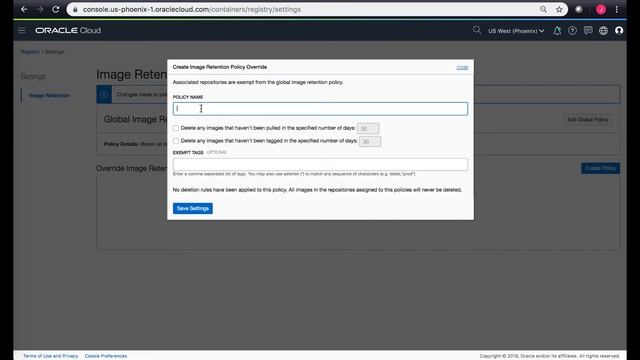
Task: Enable deleting images not pulled checkbox
Action: point(176,128)
